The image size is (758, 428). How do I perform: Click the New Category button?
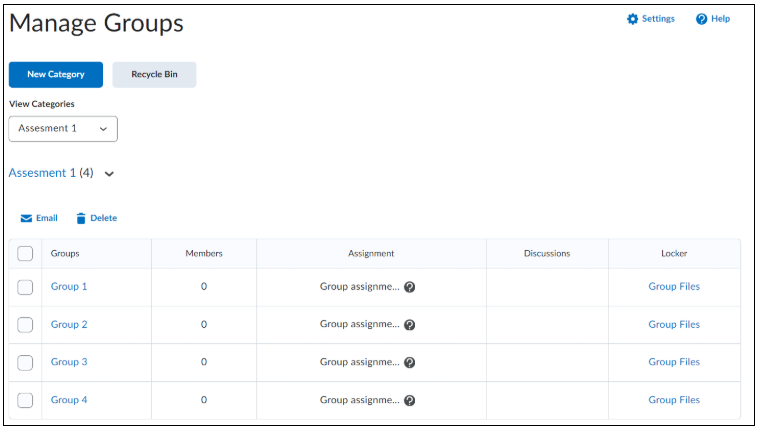56,74
